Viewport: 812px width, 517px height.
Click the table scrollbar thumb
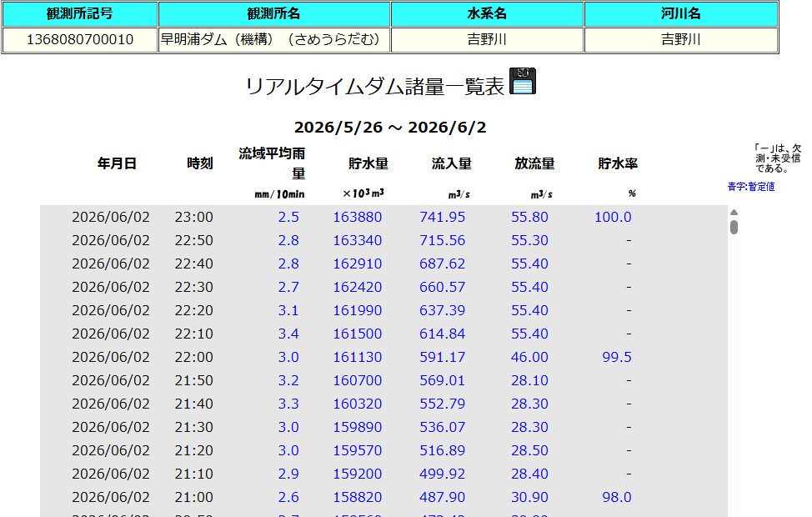pyautogui.click(x=734, y=227)
